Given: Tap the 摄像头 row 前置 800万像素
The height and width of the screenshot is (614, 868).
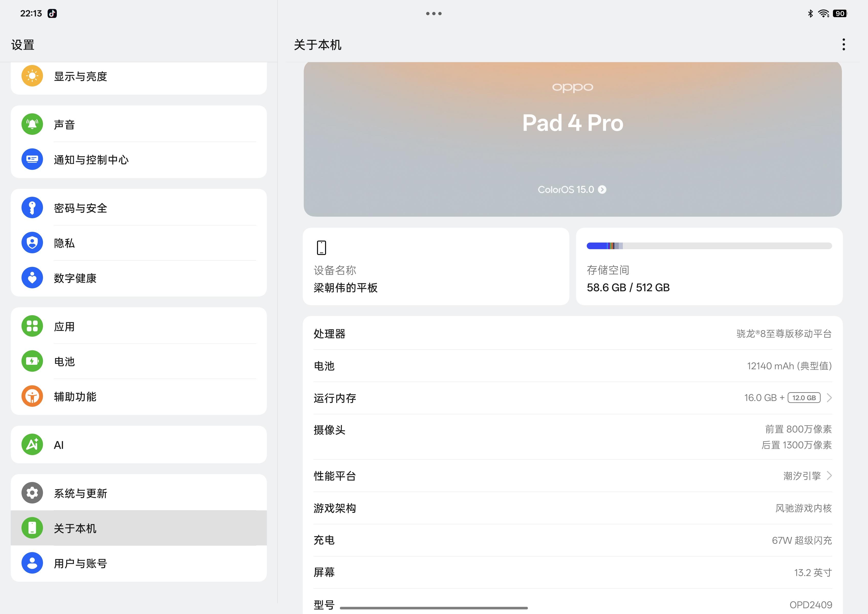Looking at the screenshot, I should click(x=573, y=437).
